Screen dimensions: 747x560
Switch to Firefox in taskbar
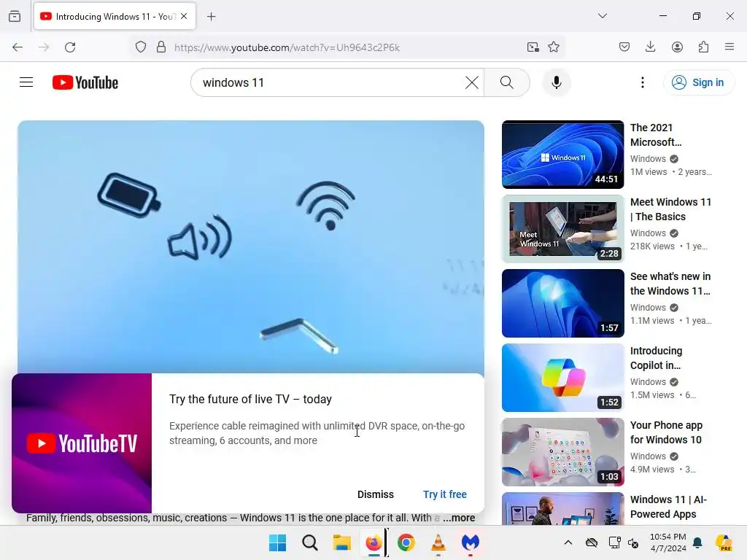click(373, 542)
